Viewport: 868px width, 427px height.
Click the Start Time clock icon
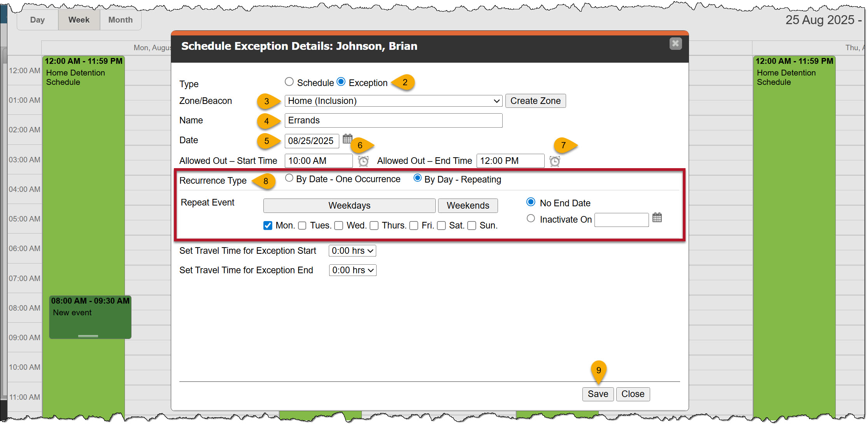point(363,161)
